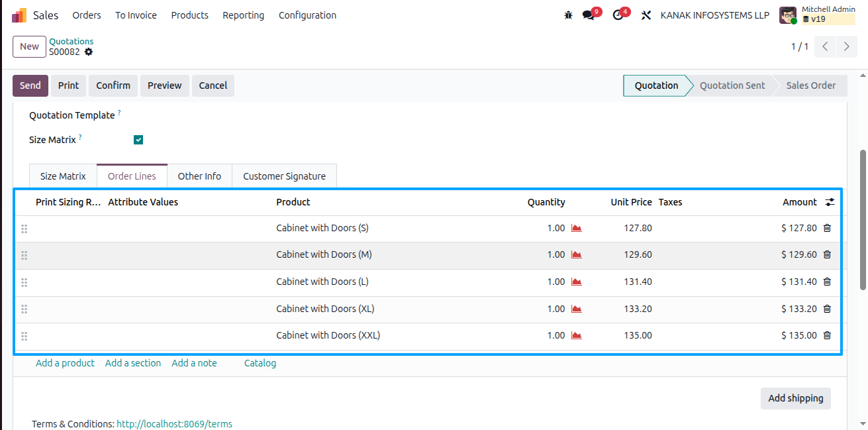Screen dimensions: 868x430
Task: Open the gear actions menu next to S00082
Action: click(x=89, y=52)
